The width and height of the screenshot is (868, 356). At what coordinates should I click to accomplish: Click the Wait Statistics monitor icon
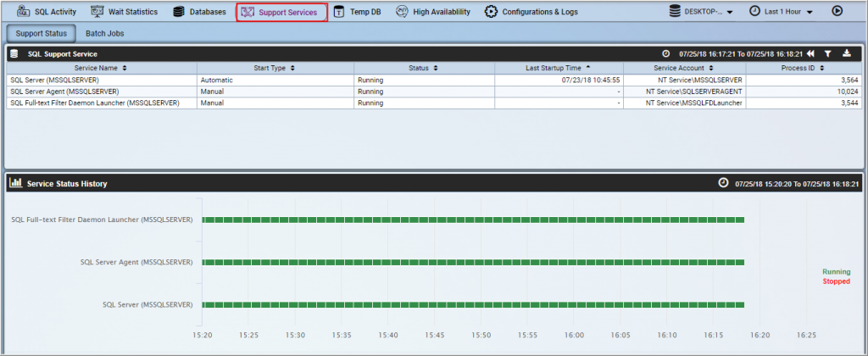pyautogui.click(x=97, y=11)
